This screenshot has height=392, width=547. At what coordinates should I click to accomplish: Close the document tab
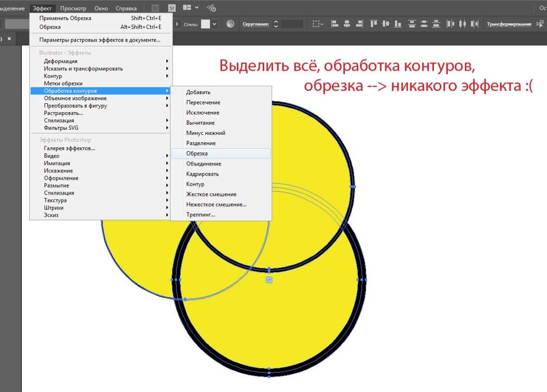[x=9, y=38]
